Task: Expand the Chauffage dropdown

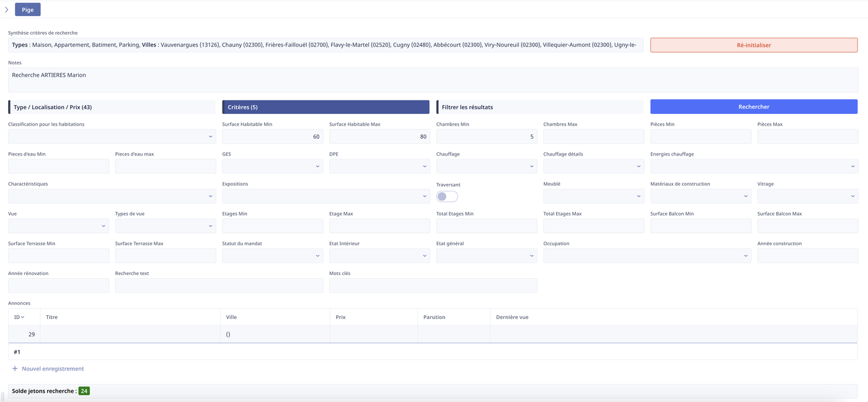Action: click(486, 166)
